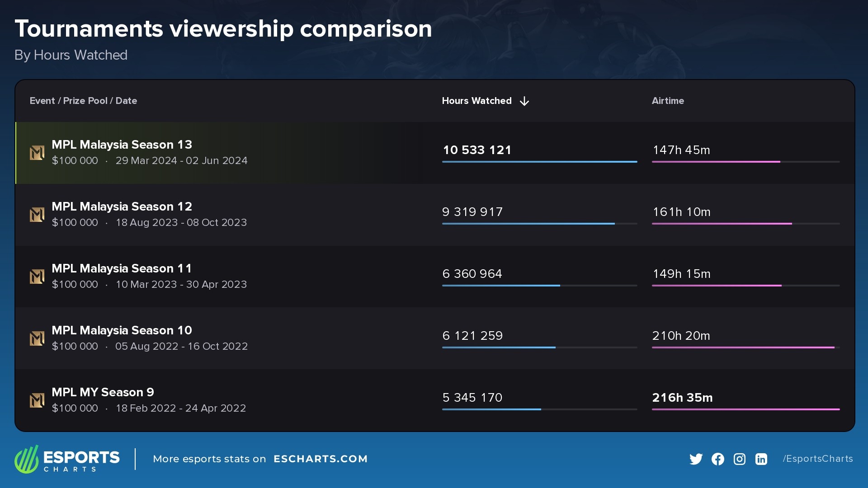Click the Instagram camera icon
The image size is (868, 488).
739,459
